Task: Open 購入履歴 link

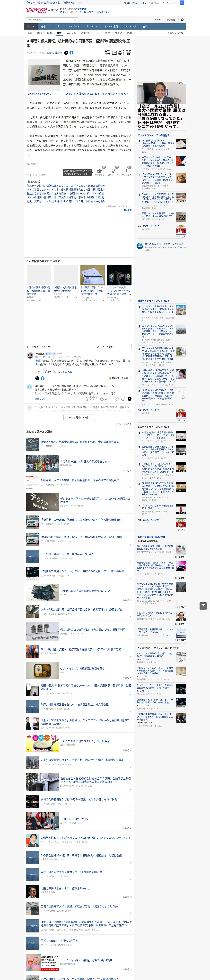Action: (171, 19)
